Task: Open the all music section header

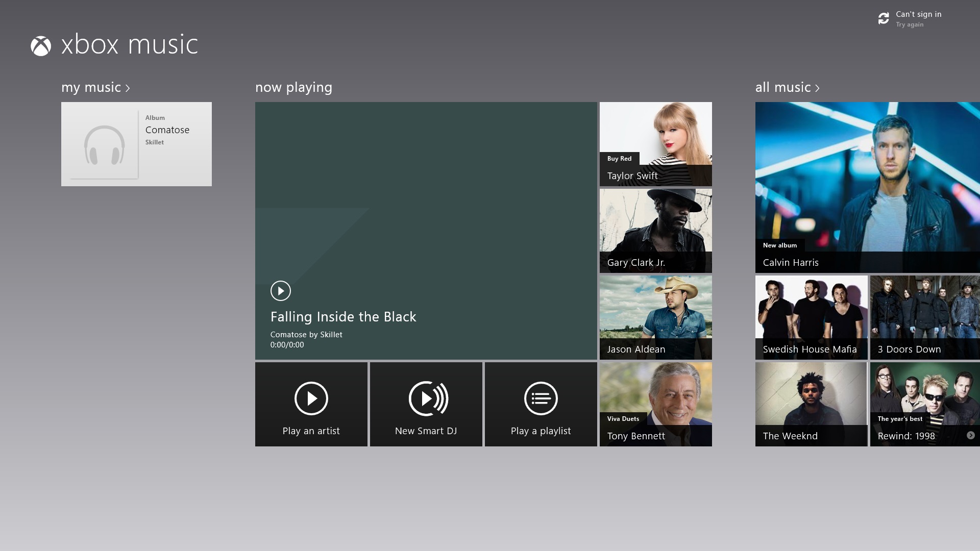Action: coord(788,87)
